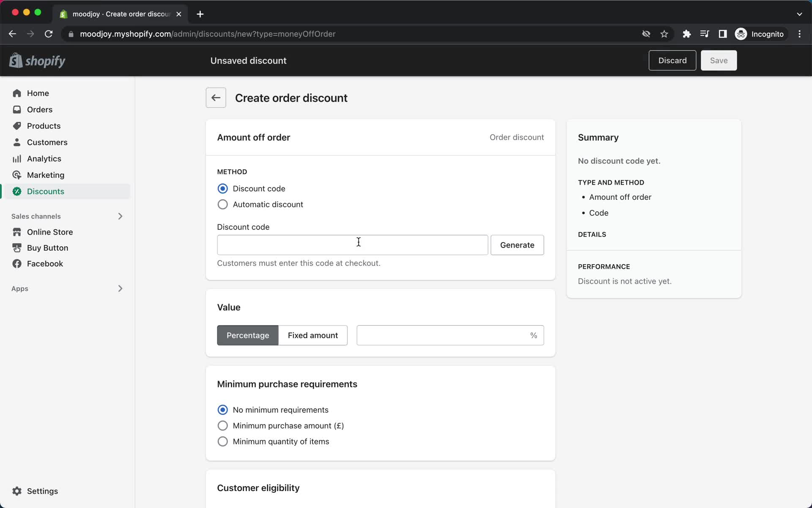Navigate to Products section
Image resolution: width=812 pixels, height=508 pixels.
(44, 126)
